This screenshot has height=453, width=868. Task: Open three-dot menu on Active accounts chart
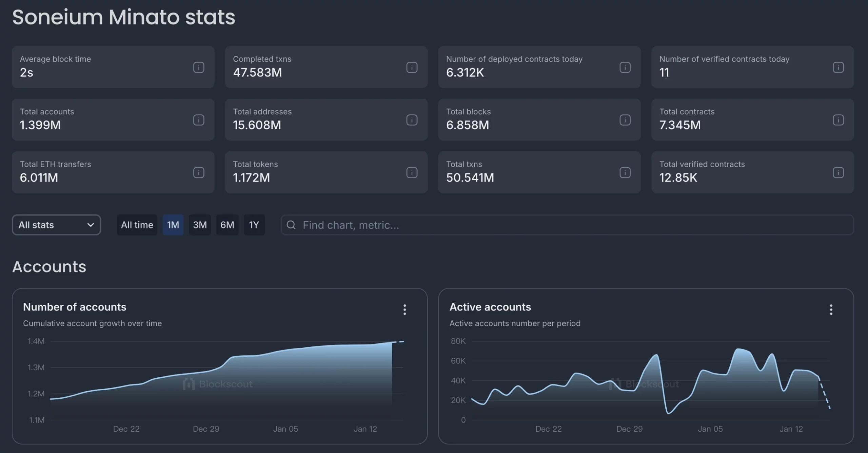coord(831,309)
